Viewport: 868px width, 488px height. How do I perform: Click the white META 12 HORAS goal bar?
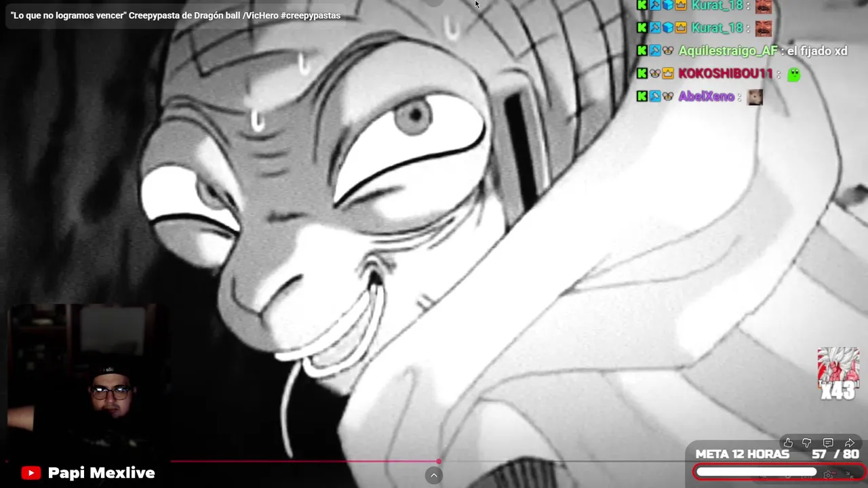pyautogui.click(x=757, y=472)
